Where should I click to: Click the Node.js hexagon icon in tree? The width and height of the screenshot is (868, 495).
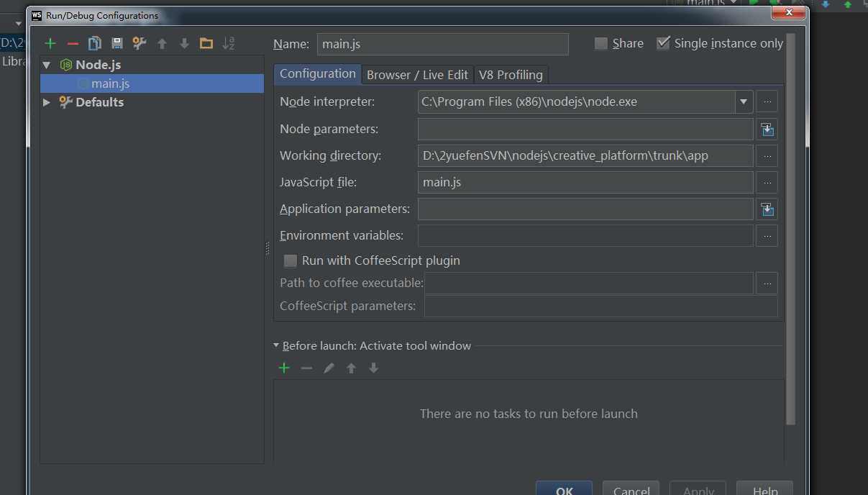click(66, 65)
